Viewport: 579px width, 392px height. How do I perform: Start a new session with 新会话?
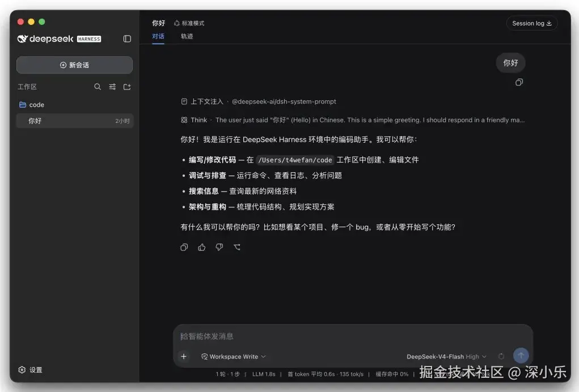coord(75,65)
